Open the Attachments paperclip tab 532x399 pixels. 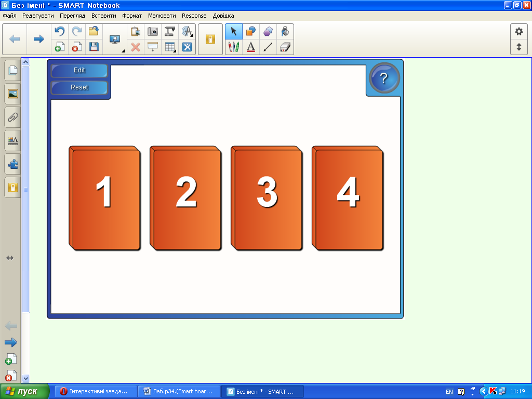click(12, 117)
